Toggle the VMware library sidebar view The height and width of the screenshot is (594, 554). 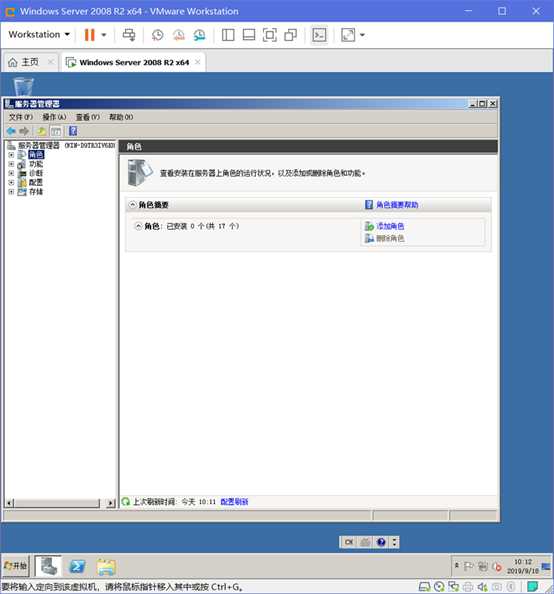click(x=228, y=35)
